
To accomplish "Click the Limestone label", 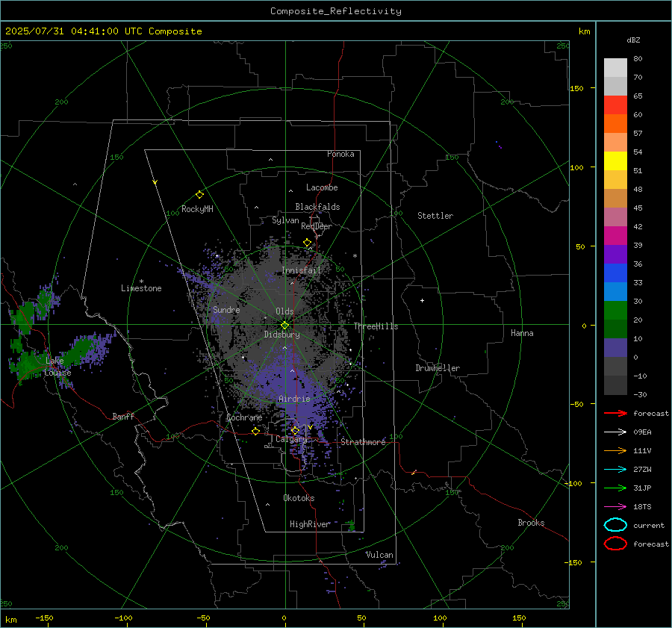I will (x=141, y=288).
